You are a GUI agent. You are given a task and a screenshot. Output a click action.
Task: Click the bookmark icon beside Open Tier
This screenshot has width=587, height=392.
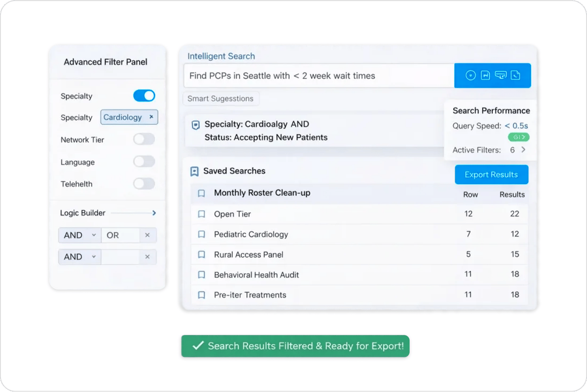[x=202, y=214]
